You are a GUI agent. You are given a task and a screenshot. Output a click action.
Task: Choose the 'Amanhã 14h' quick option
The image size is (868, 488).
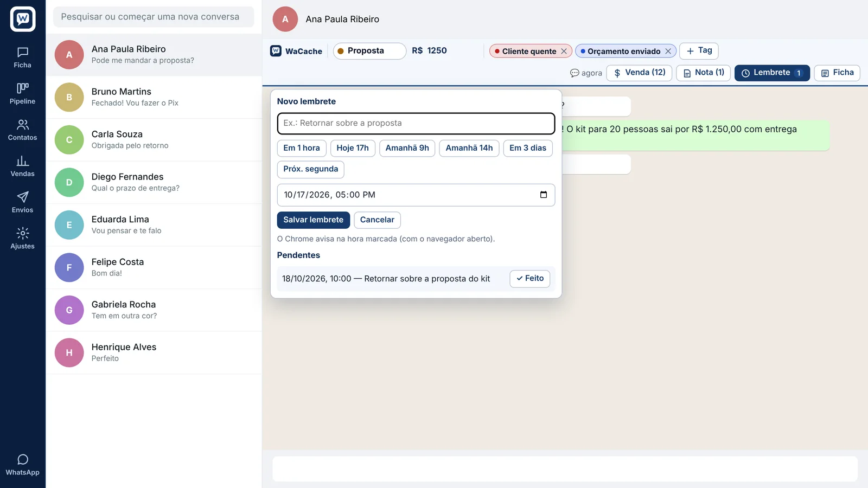pos(469,148)
